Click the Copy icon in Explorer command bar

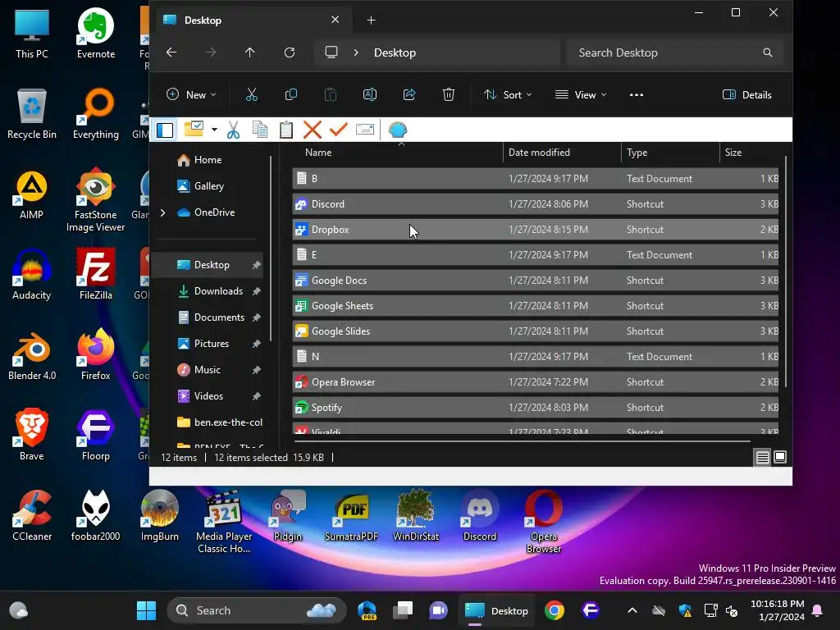point(291,95)
